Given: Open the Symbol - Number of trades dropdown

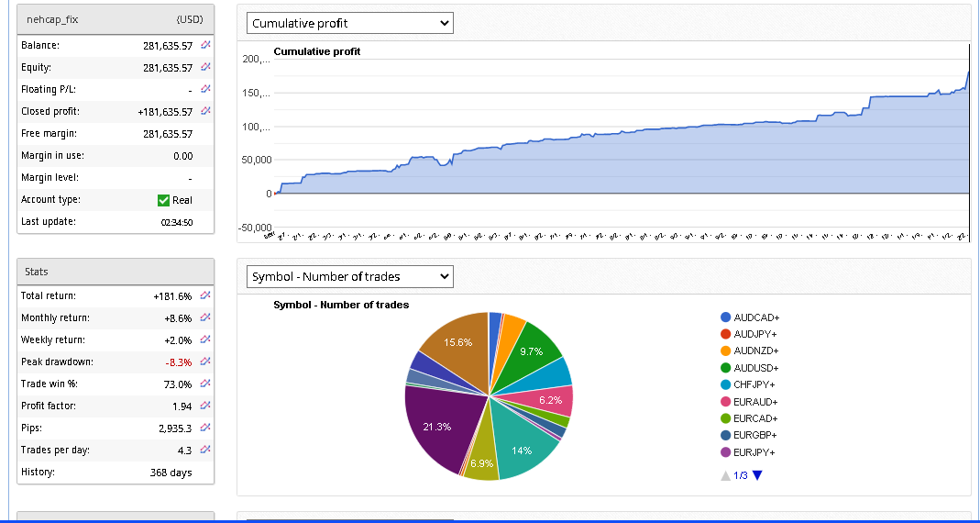Looking at the screenshot, I should point(350,276).
